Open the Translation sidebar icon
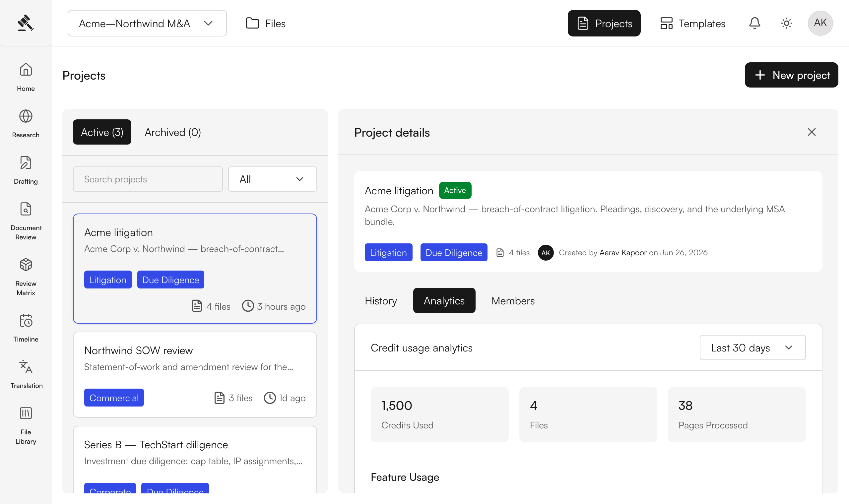The height and width of the screenshot is (504, 849). pyautogui.click(x=26, y=367)
